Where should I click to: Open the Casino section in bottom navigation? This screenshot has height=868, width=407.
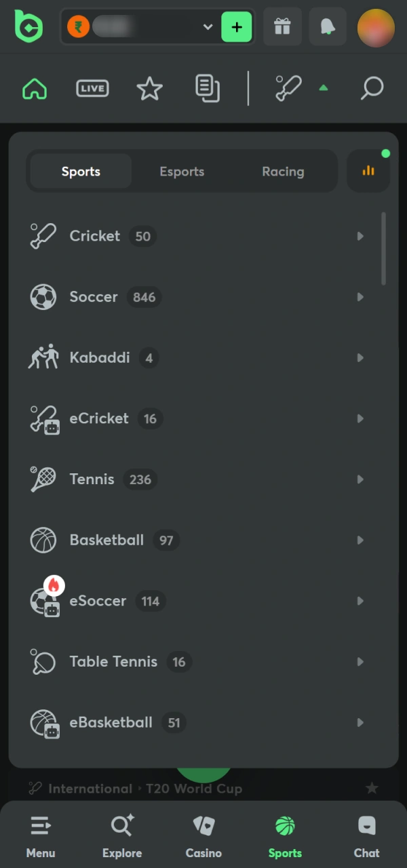(x=203, y=835)
